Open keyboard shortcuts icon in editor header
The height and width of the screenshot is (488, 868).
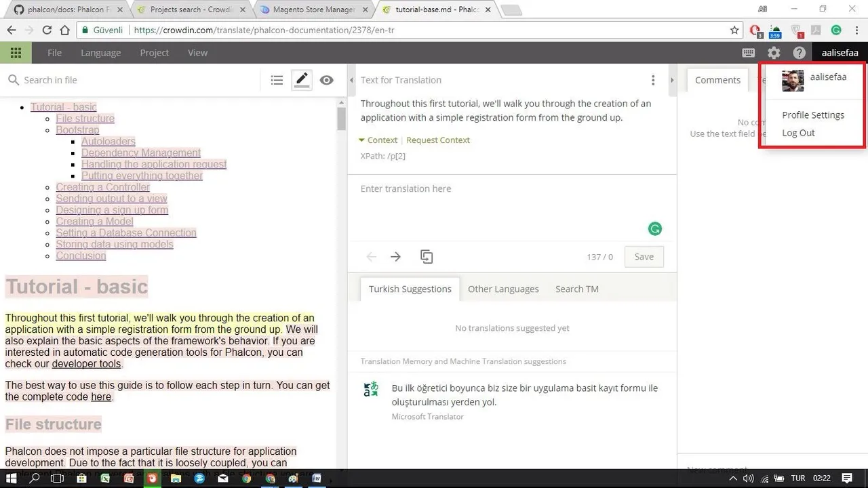[x=749, y=53]
